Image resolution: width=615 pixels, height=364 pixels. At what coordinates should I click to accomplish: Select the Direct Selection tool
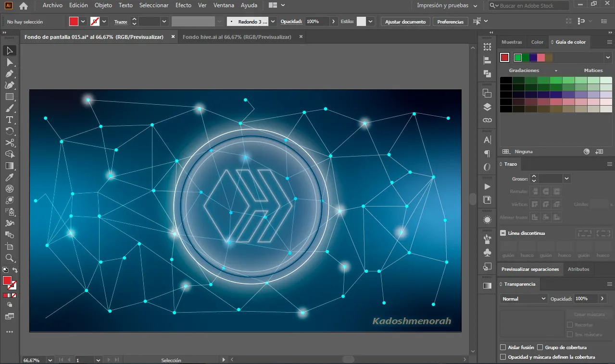[10, 62]
